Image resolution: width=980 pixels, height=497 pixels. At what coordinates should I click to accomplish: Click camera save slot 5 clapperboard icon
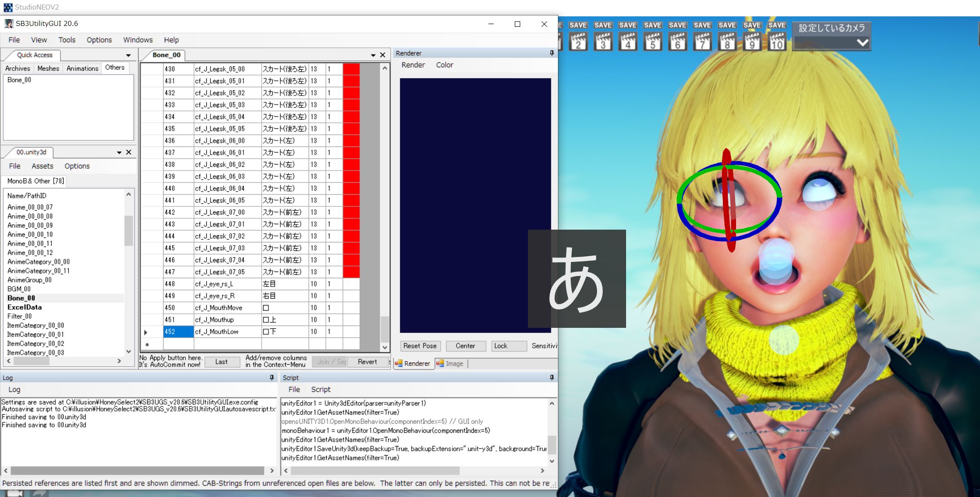click(653, 41)
